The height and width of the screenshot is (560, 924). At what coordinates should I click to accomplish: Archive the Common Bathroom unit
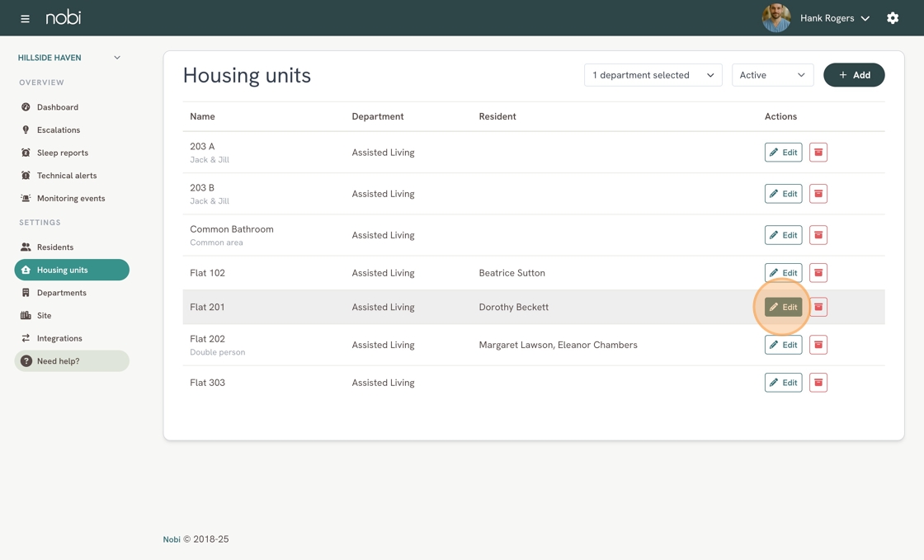(x=818, y=235)
